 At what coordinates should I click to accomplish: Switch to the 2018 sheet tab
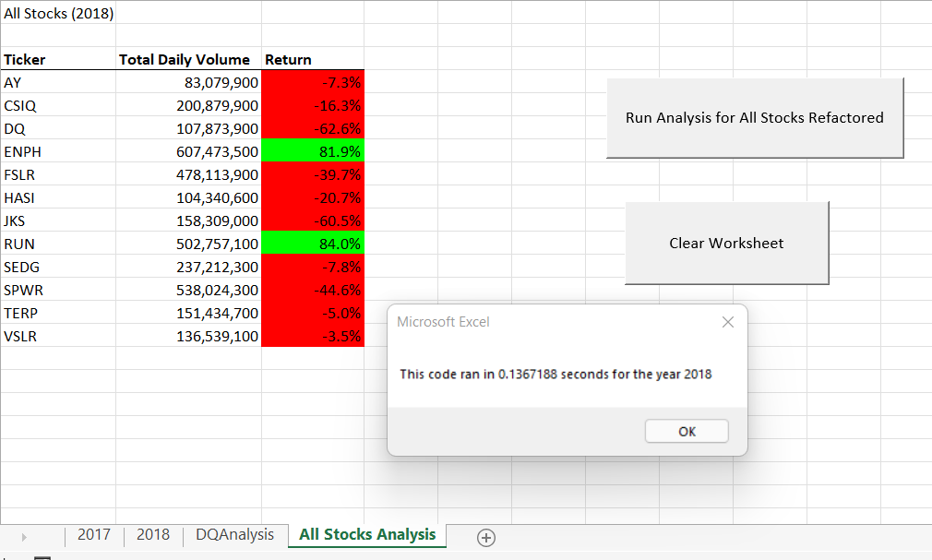coord(153,534)
